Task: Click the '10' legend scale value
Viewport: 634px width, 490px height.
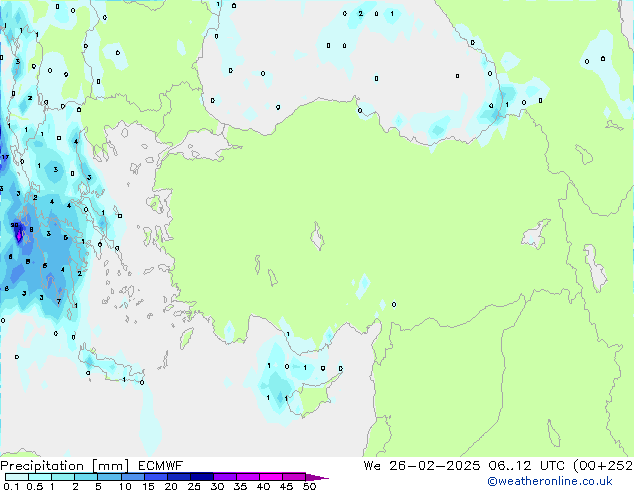Action: (125, 486)
